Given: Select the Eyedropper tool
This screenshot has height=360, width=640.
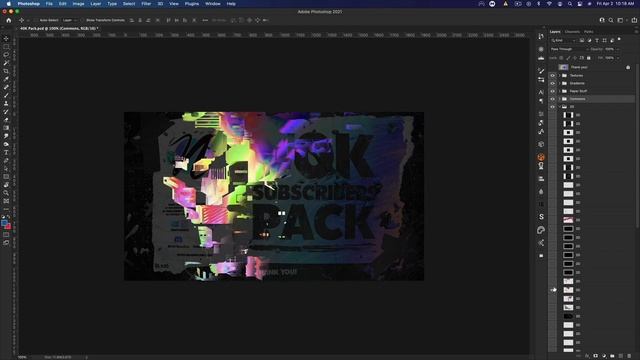Looking at the screenshot, I should 6,79.
